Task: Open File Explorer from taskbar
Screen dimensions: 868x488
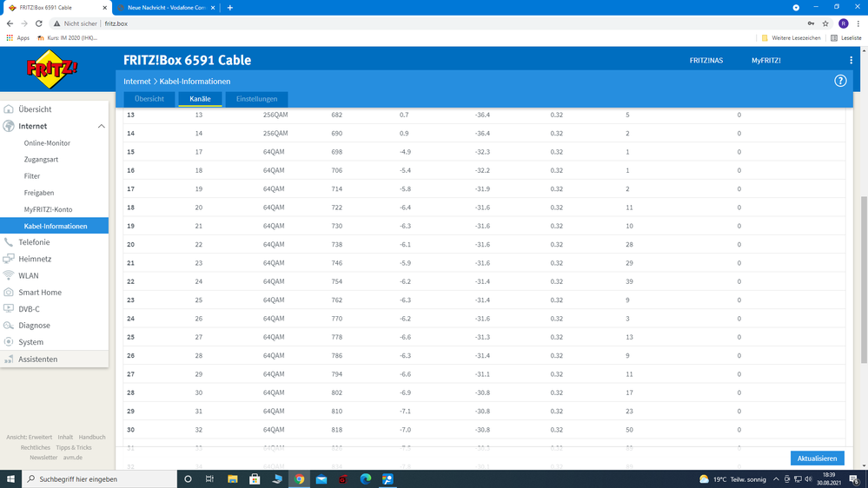Action: 233,479
